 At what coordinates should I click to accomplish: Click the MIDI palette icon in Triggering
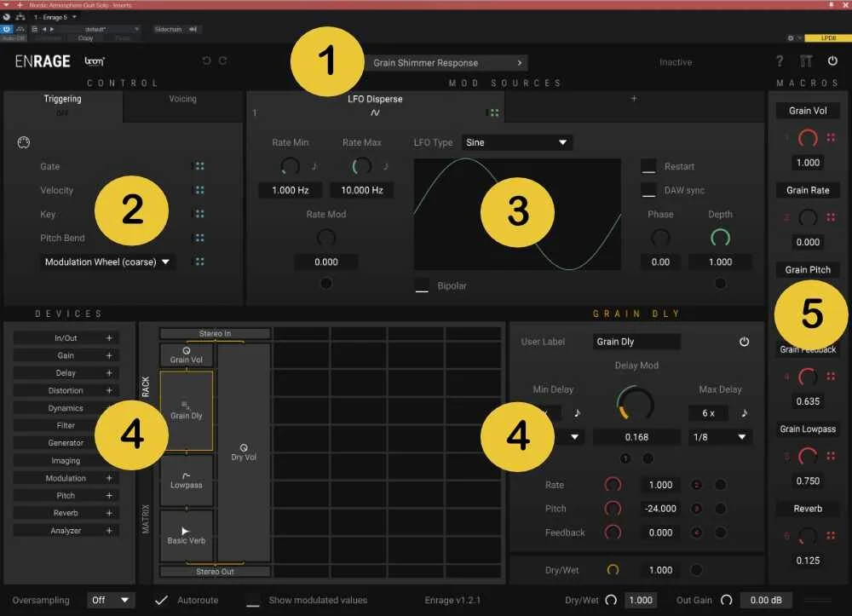23,142
